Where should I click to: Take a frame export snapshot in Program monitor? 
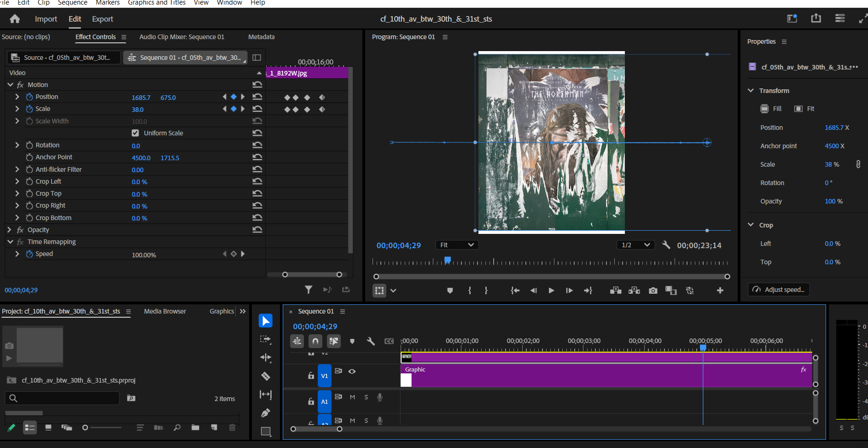click(653, 291)
